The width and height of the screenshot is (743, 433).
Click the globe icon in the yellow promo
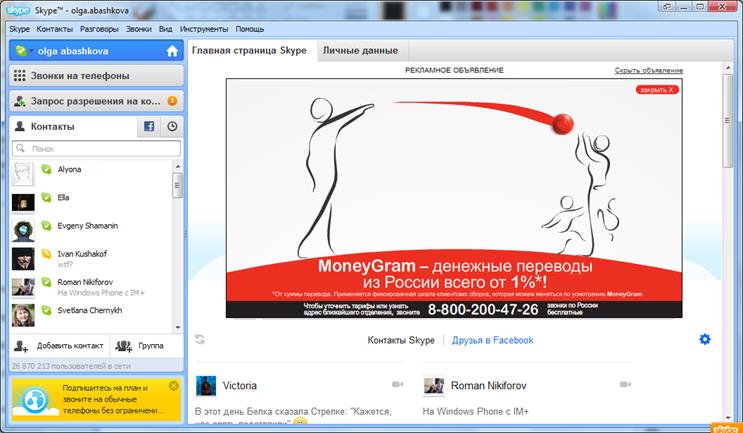click(x=35, y=400)
